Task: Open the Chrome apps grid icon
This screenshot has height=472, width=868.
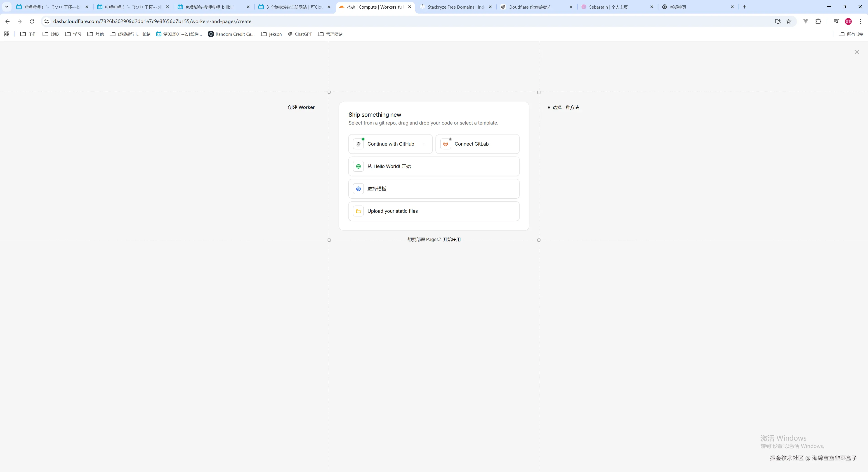Action: pos(7,34)
